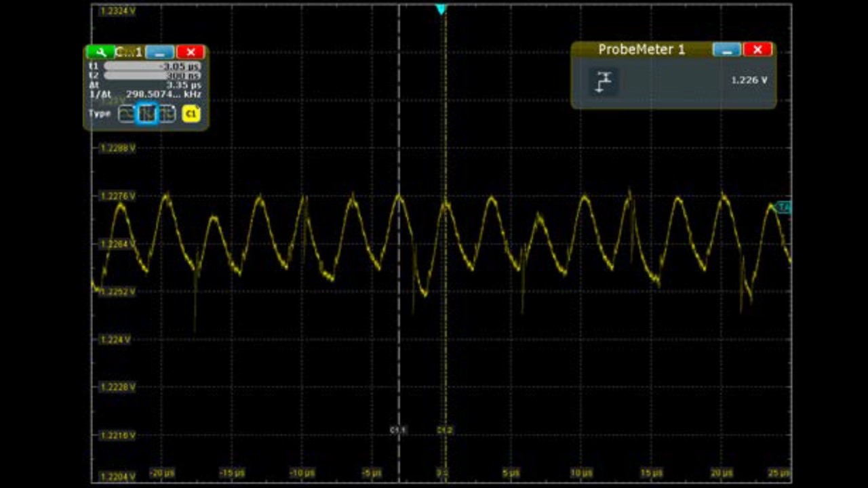This screenshot has height=488, width=868.
Task: Open cursor settings with green wrench icon
Action: pyautogui.click(x=100, y=52)
